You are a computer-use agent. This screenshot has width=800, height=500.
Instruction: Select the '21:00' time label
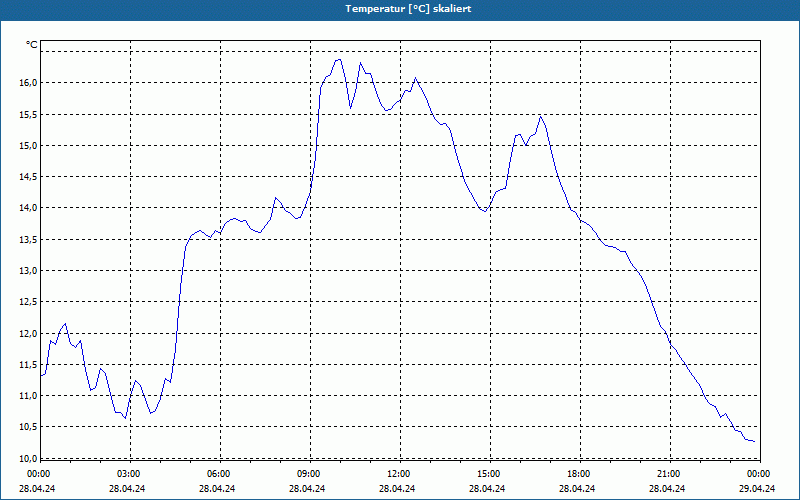click(668, 474)
